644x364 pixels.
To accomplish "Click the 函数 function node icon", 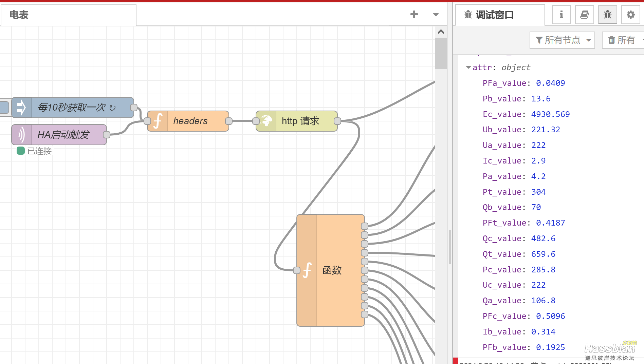I will tap(307, 270).
